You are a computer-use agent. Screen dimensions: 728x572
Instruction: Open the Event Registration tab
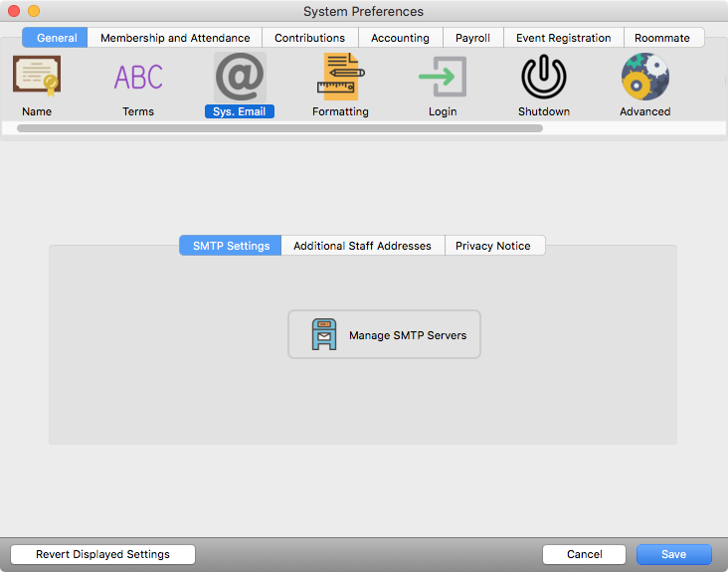563,38
